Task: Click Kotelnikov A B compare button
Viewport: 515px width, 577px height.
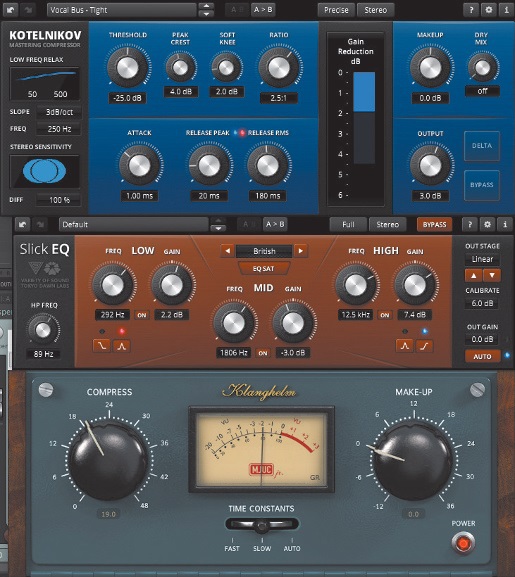Action: 237,10
